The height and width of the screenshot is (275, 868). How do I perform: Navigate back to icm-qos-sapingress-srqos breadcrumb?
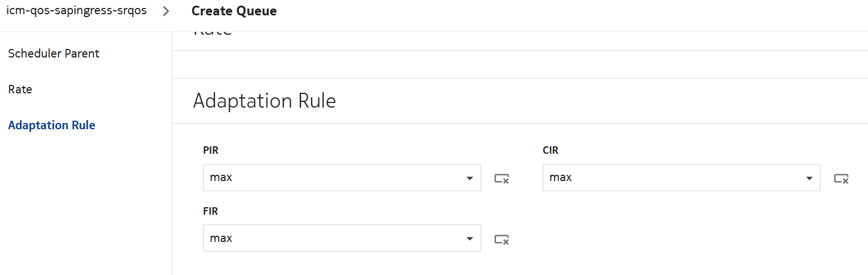tap(76, 11)
